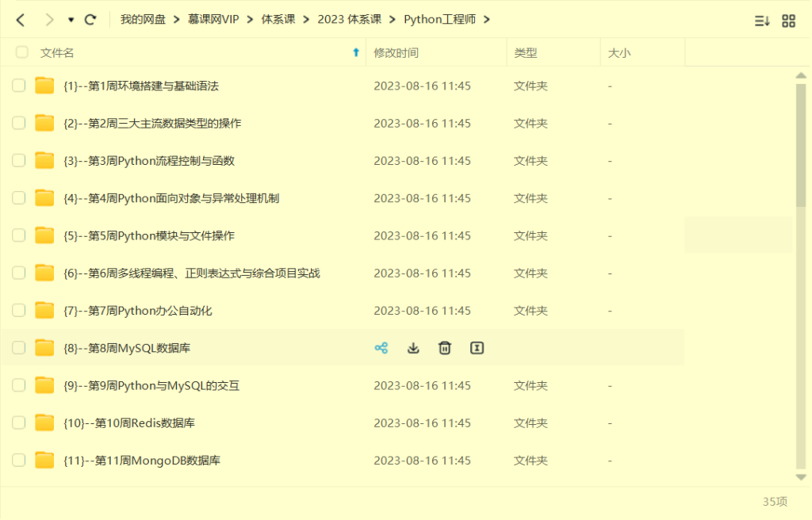Screen dimensions: 812x520
Task: Check the box for 第8周MySQL数据库
Action: tap(19, 347)
